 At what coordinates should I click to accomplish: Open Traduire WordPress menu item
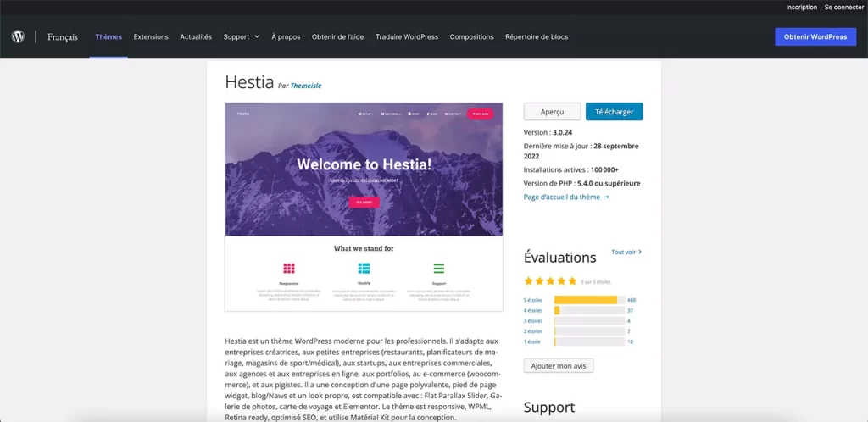(x=407, y=37)
